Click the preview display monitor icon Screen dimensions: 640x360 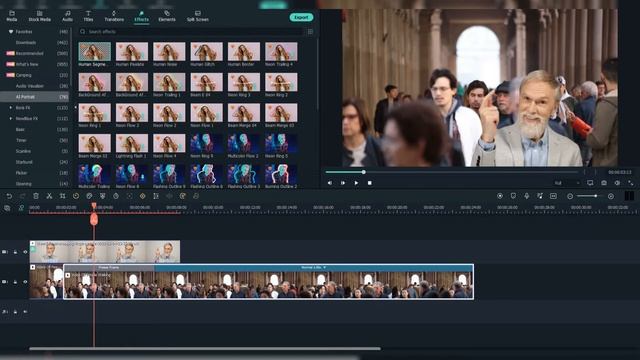[x=590, y=183]
